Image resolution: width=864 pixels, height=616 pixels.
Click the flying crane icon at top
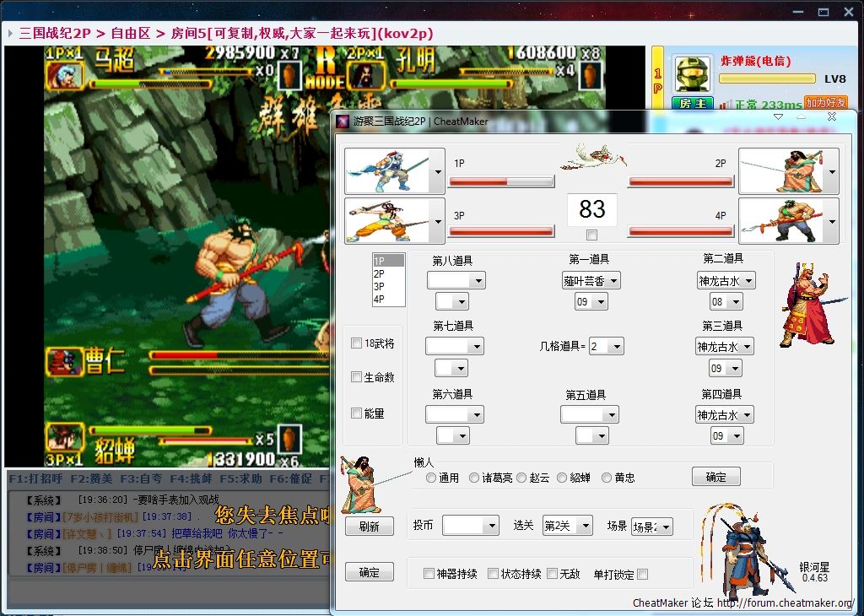tap(592, 158)
